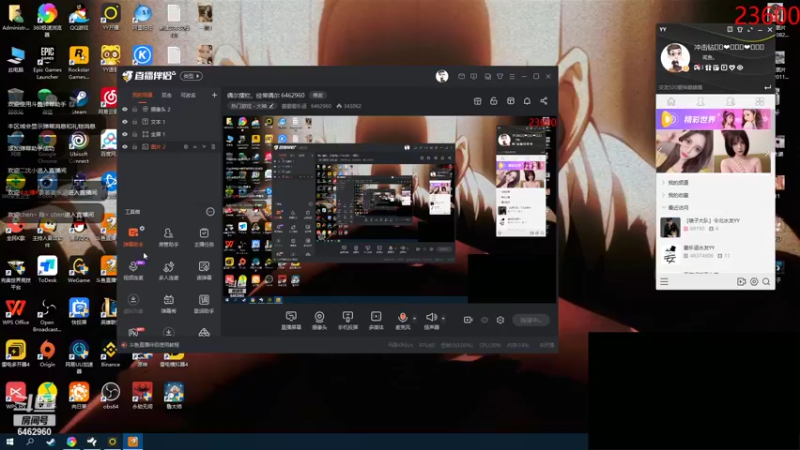Add a 摄像头 camera source from bottom bar
This screenshot has height=450, width=800.
(x=319, y=320)
